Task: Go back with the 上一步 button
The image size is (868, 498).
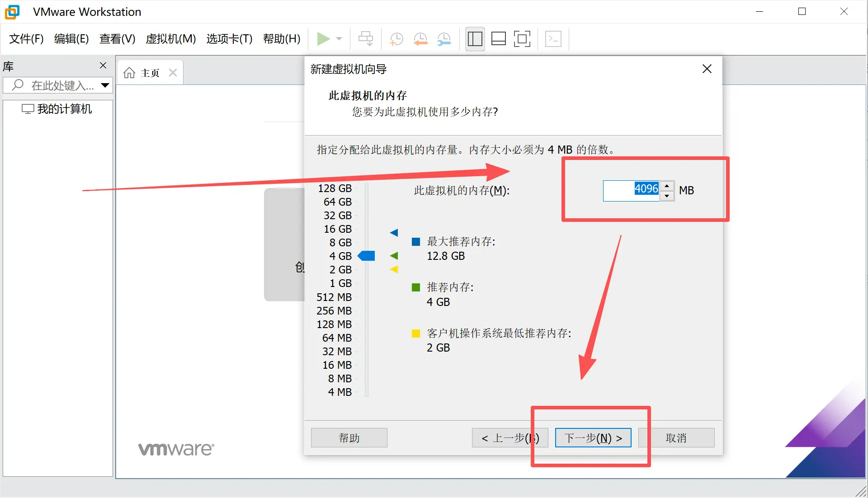Action: click(x=510, y=437)
